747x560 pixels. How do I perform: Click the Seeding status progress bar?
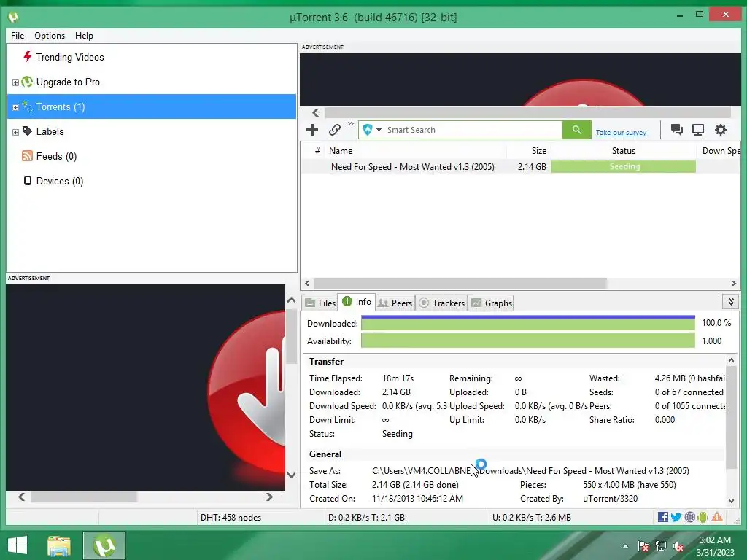tap(623, 167)
